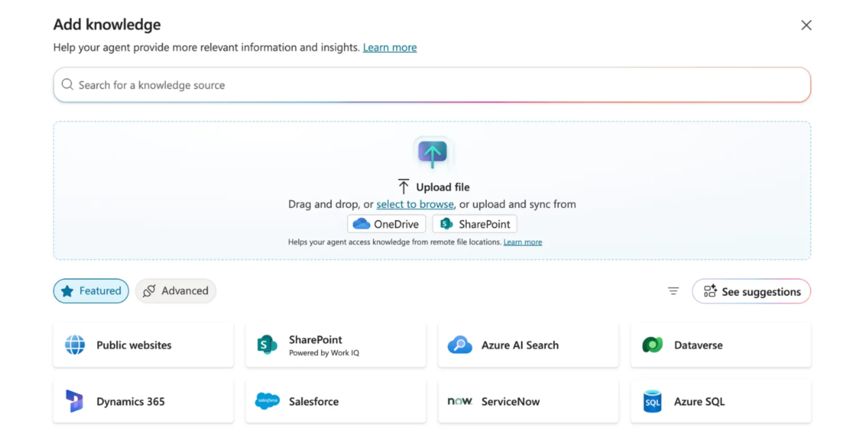Open the filter icon beside See suggestions

[x=673, y=291]
